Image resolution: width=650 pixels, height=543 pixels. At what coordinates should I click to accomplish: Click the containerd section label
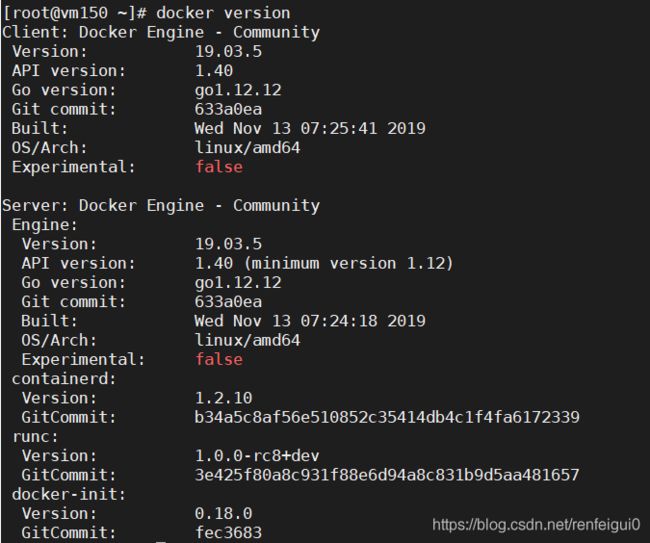[x=64, y=378]
